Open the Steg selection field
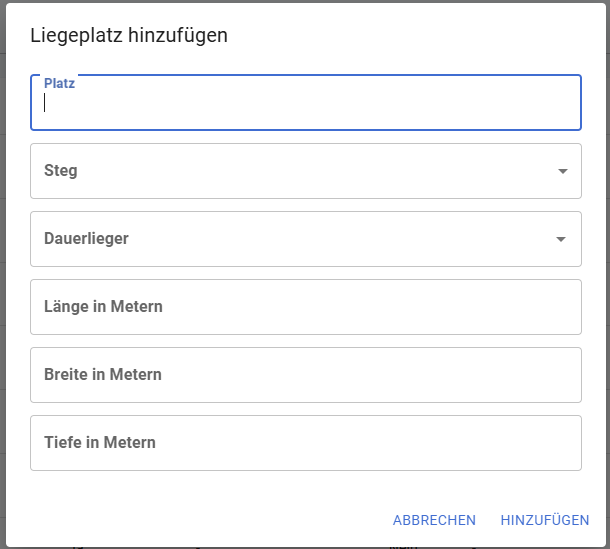610x549 pixels. pos(306,171)
